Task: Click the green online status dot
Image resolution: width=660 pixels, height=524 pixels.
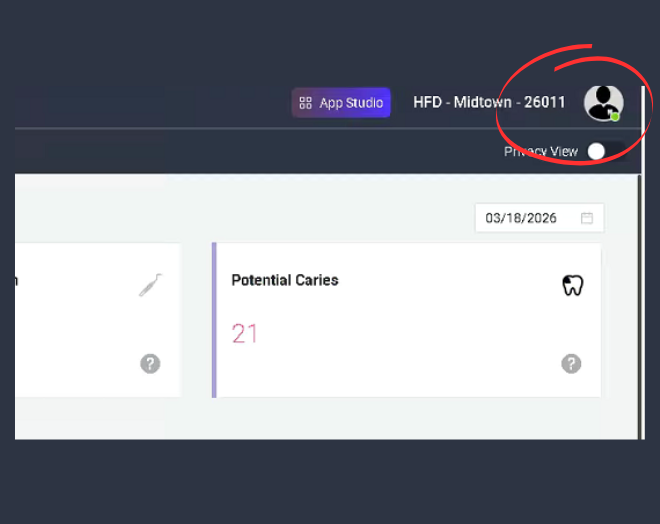Action: point(615,116)
